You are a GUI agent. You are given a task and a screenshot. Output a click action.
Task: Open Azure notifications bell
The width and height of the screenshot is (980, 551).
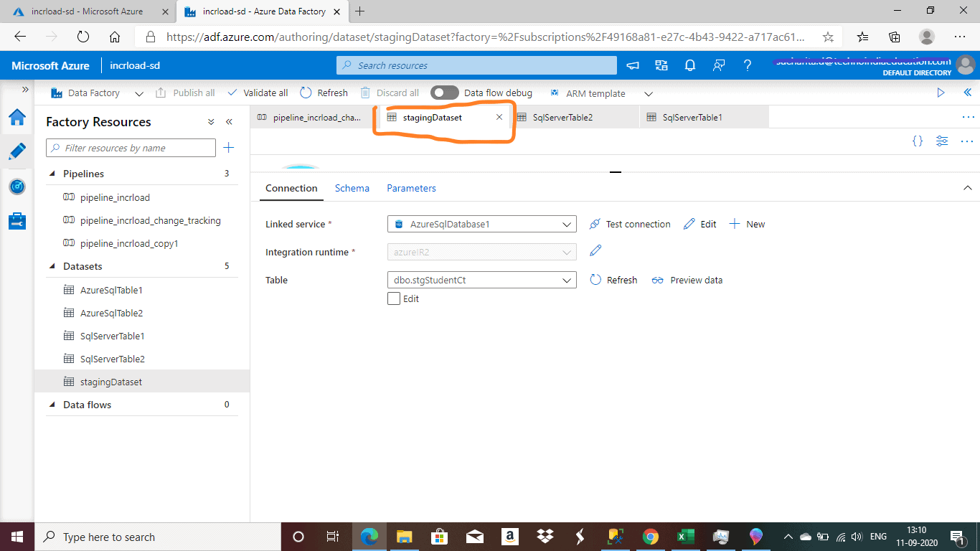pos(690,65)
